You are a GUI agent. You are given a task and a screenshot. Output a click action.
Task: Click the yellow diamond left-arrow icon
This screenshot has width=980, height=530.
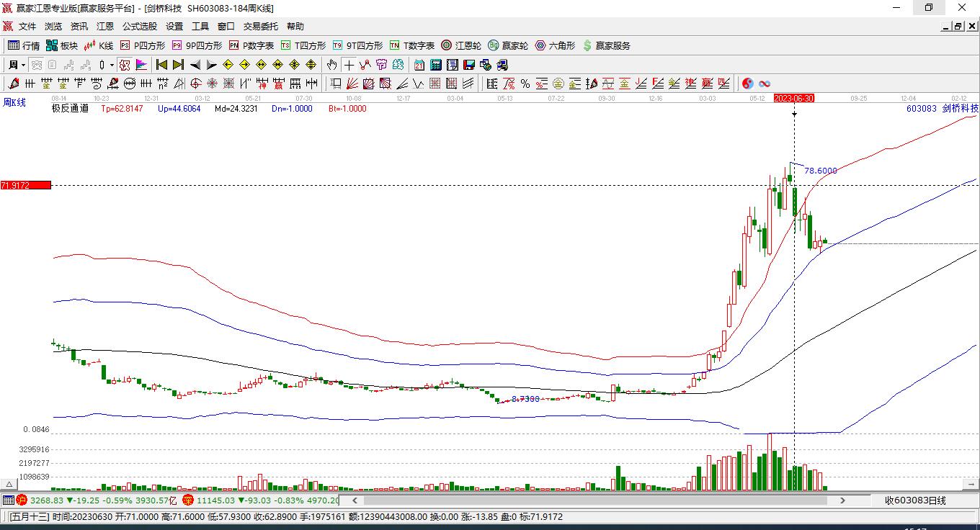tap(228, 65)
